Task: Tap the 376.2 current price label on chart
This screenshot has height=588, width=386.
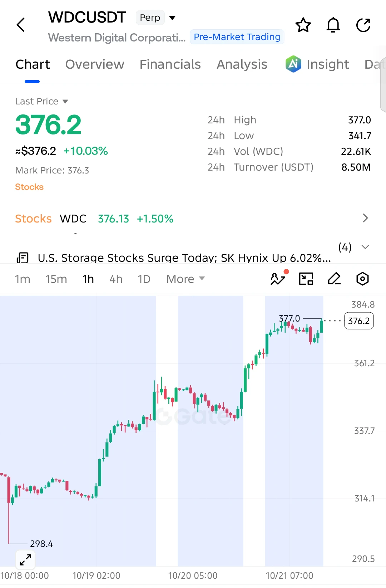Action: coord(359,321)
